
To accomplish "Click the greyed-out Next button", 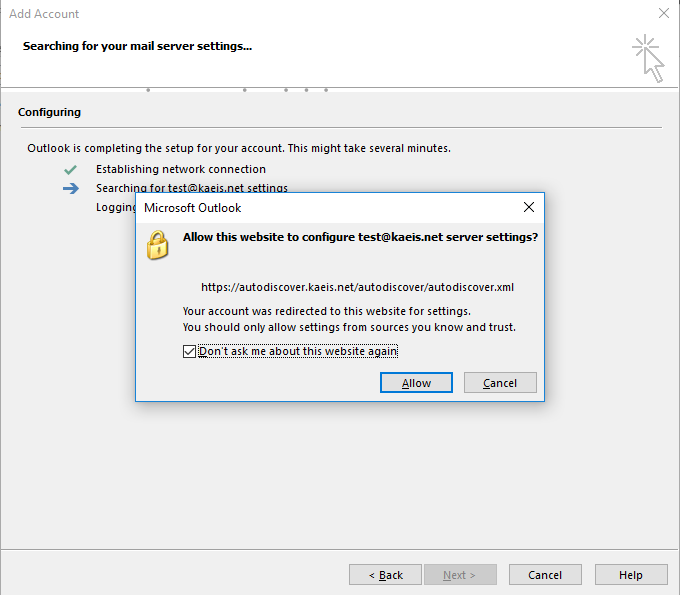I will (x=460, y=575).
